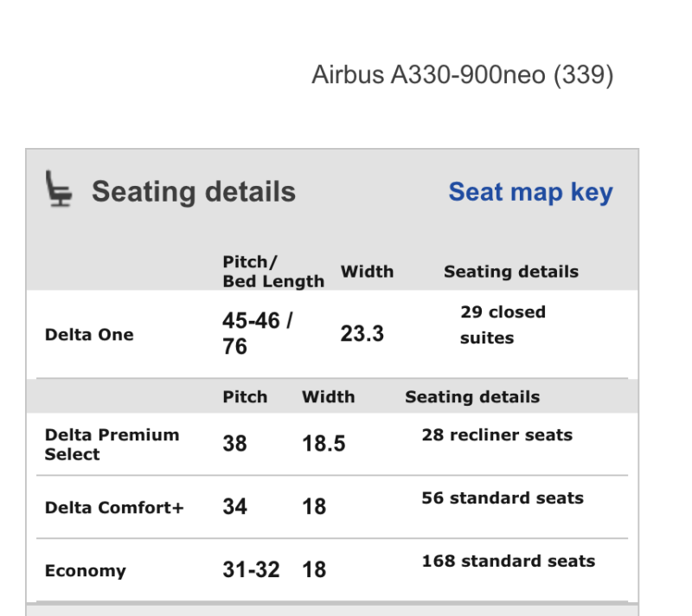Select the Delta One row label
The image size is (692, 616).
(x=89, y=335)
